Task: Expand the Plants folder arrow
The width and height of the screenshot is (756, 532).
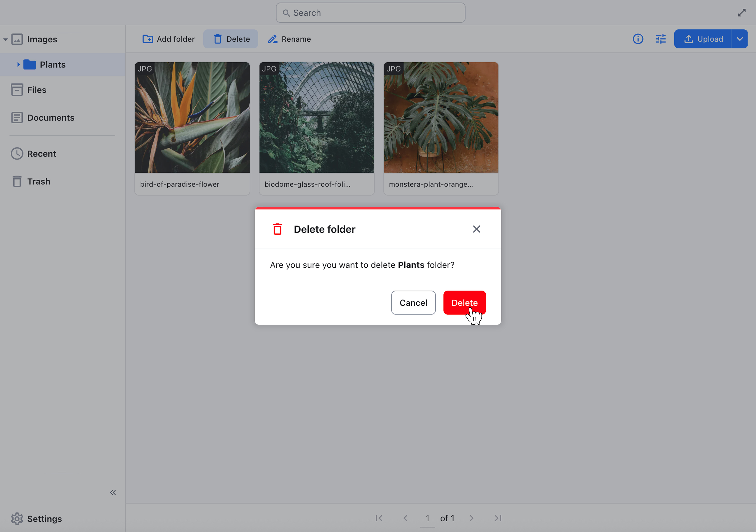Action: click(18, 64)
